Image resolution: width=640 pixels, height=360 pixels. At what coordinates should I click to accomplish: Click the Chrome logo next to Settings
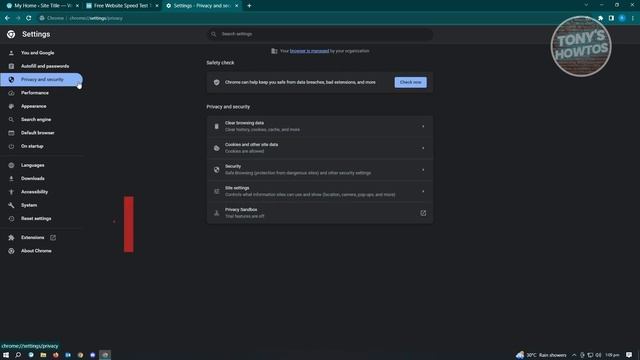tap(11, 34)
